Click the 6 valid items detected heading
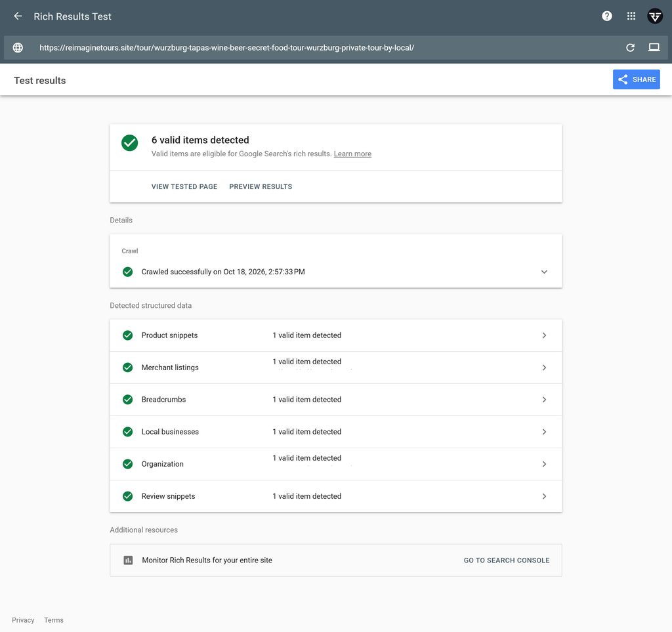The image size is (672, 632). [x=200, y=140]
